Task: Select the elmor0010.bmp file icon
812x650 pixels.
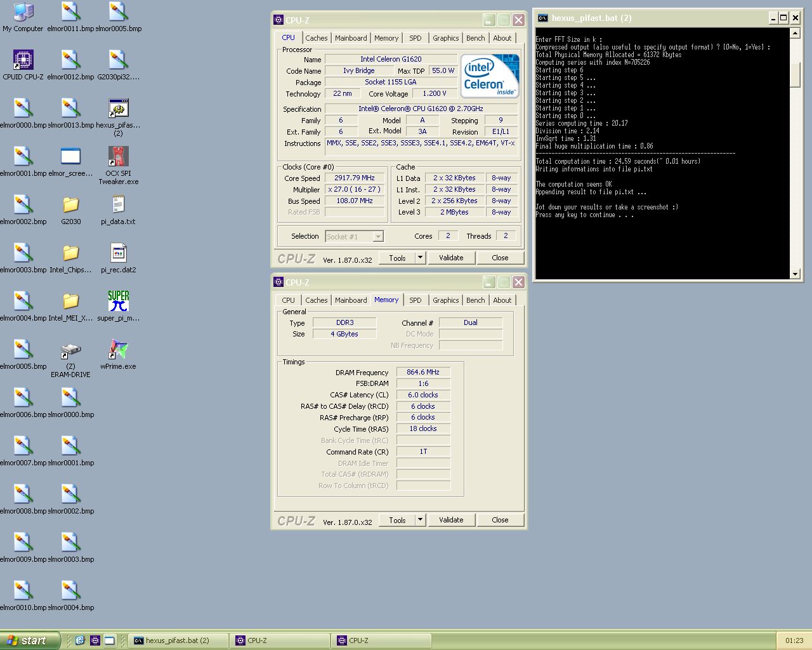Action: pyautogui.click(x=23, y=595)
